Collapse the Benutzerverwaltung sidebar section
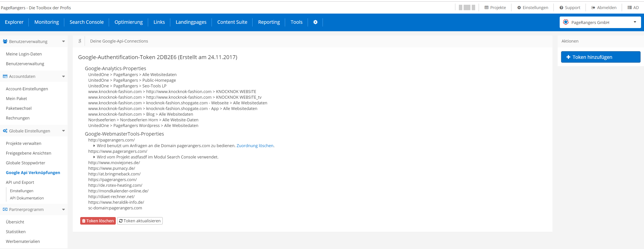Image resolution: width=644 pixels, height=249 pixels. coord(64,42)
